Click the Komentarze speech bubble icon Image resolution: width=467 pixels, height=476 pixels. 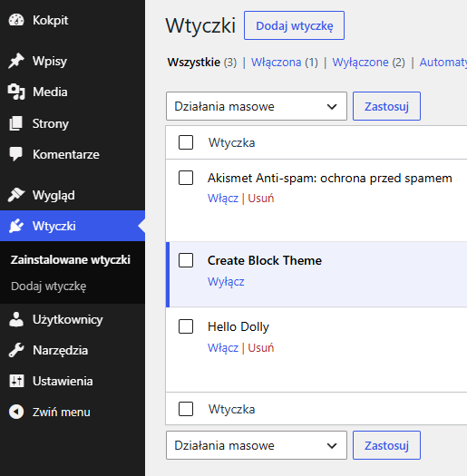(16, 154)
